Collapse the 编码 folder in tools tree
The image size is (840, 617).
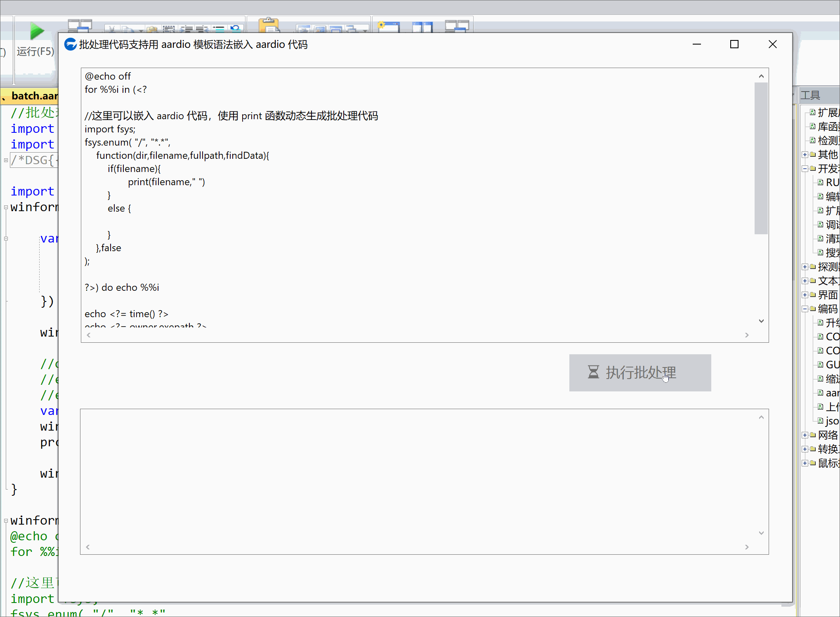pyautogui.click(x=805, y=309)
